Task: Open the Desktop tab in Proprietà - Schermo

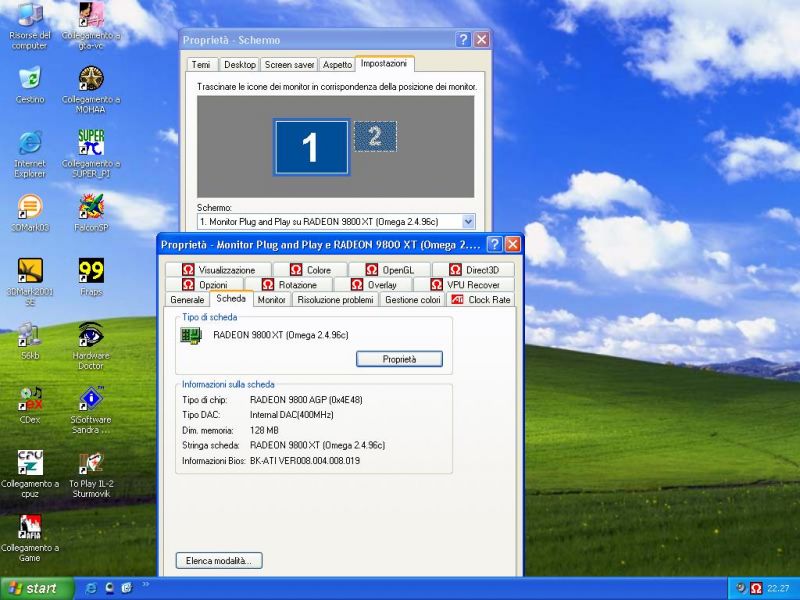Action: 240,65
